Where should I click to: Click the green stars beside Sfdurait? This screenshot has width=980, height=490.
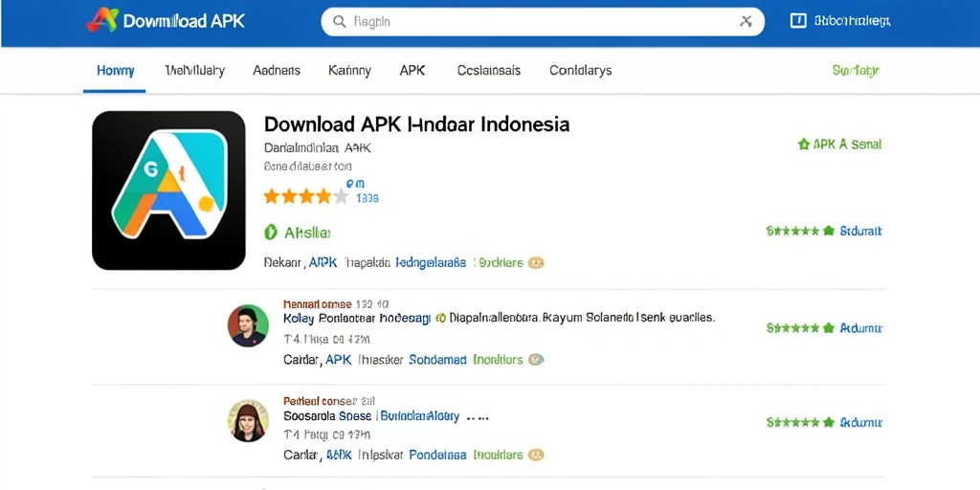pos(800,232)
